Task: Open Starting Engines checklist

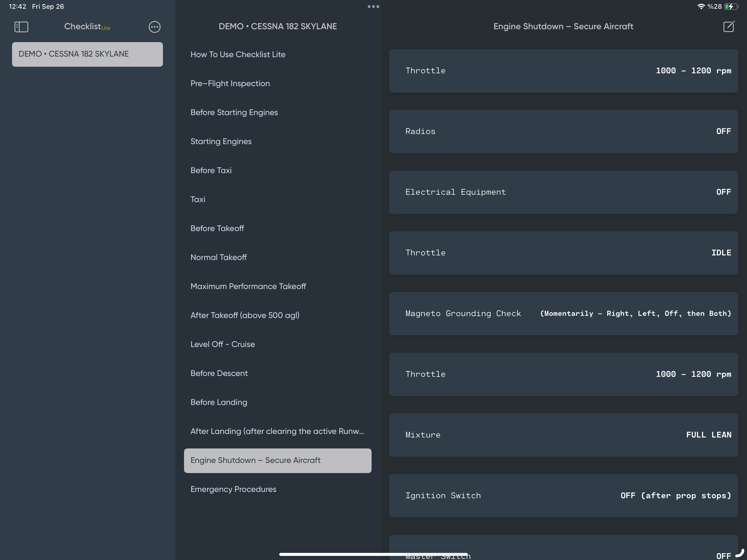Action: pos(278,142)
